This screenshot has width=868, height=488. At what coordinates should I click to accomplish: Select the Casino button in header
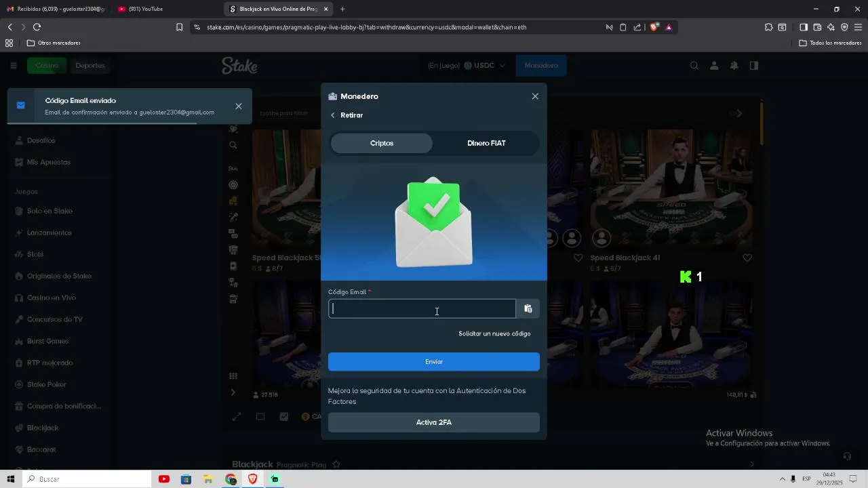[x=47, y=66]
